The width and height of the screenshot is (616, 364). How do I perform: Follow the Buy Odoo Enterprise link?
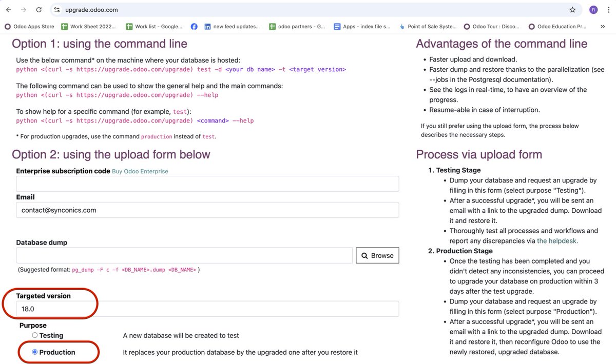140,171
